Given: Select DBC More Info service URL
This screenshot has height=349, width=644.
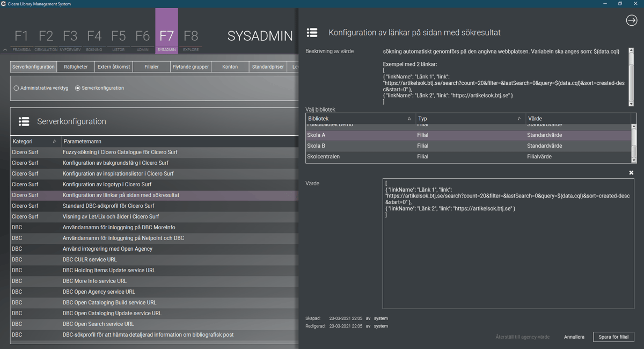Looking at the screenshot, I should point(154,281).
